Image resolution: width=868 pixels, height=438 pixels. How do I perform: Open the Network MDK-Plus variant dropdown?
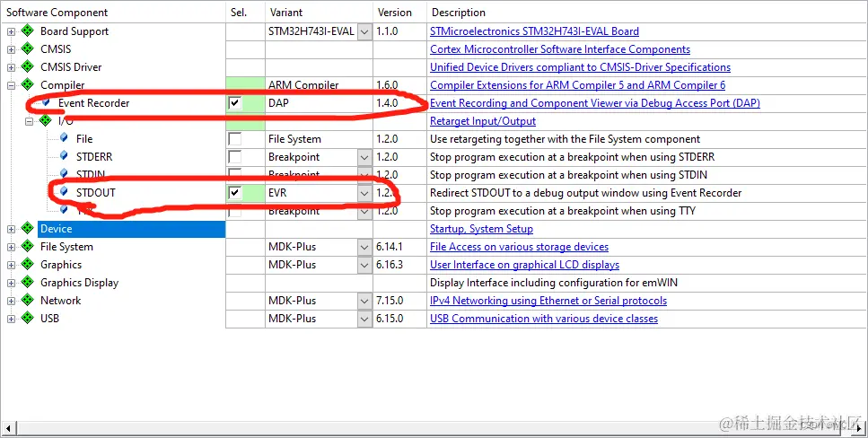click(x=364, y=301)
